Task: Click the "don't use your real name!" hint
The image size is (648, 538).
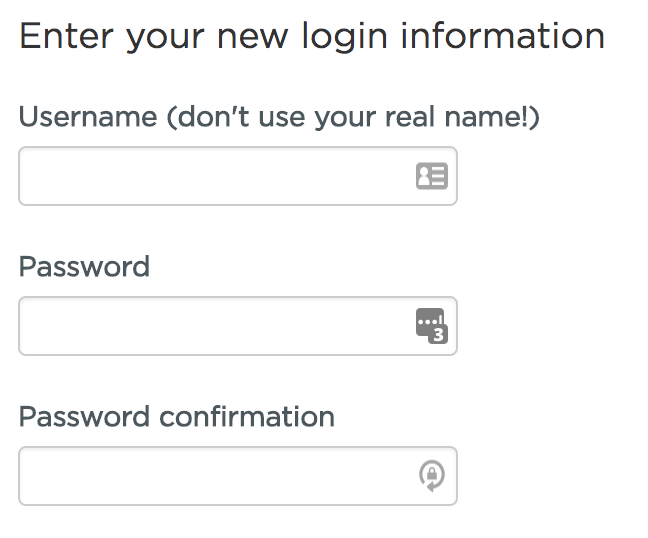Action: point(353,117)
